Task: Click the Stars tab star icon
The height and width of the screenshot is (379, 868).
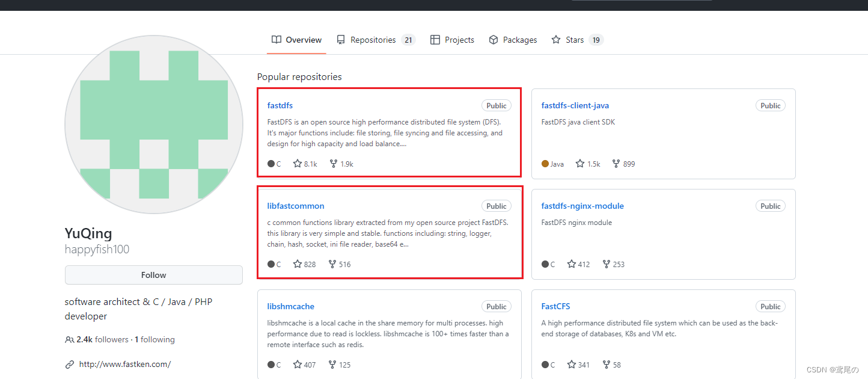Action: point(557,40)
